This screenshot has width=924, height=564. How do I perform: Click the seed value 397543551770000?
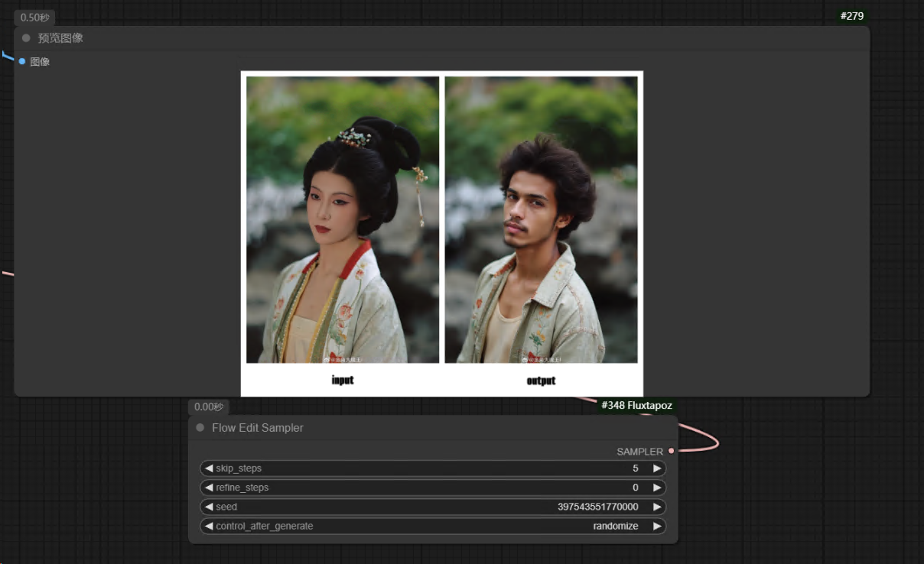click(597, 507)
